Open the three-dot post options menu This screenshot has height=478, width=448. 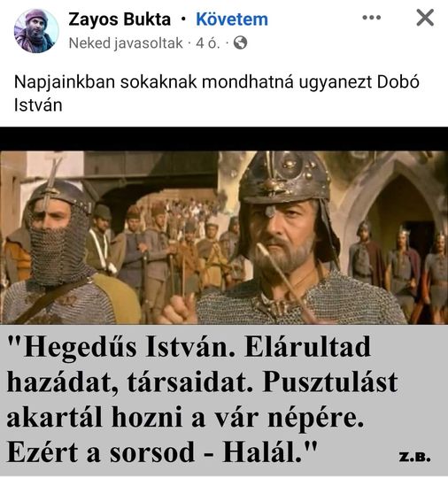(372, 18)
